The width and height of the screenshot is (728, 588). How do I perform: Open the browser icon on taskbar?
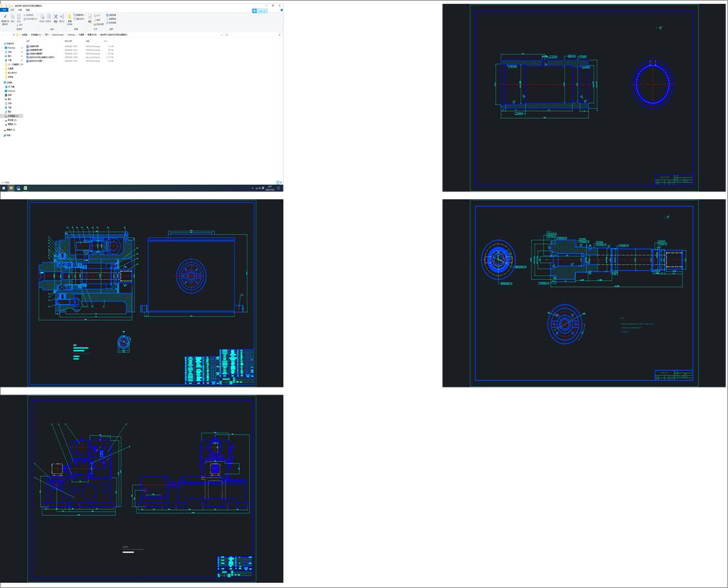click(x=18, y=188)
